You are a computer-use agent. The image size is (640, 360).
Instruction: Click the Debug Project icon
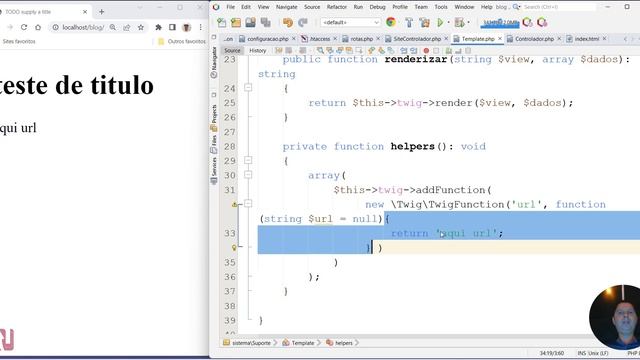460,22
